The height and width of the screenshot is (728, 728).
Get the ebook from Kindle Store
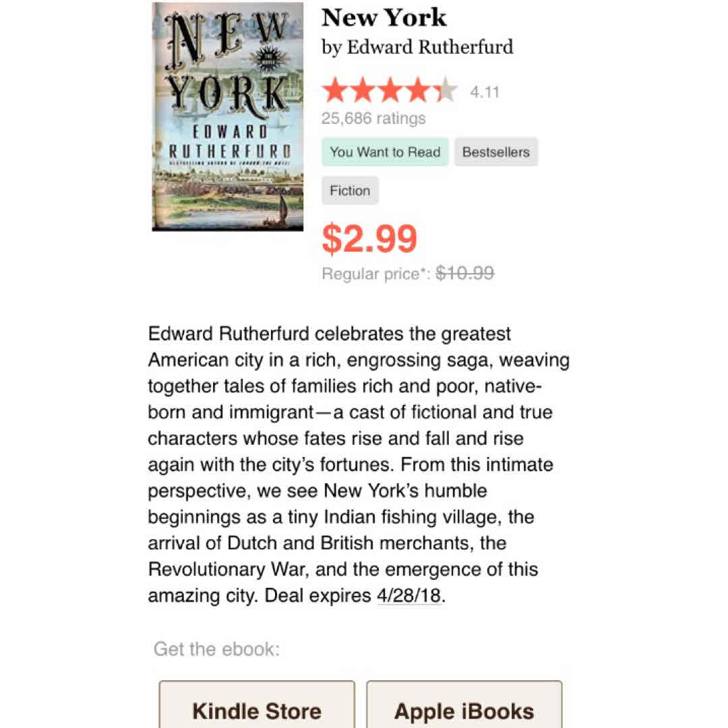coord(257,710)
